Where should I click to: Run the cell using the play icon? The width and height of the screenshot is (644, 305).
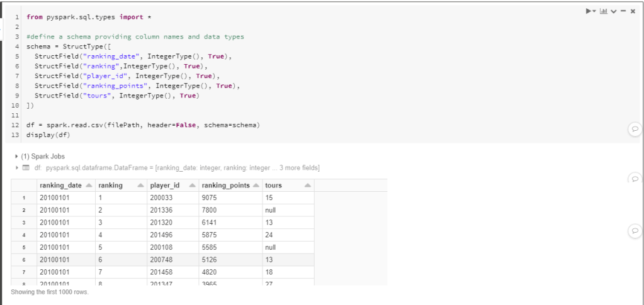click(588, 11)
